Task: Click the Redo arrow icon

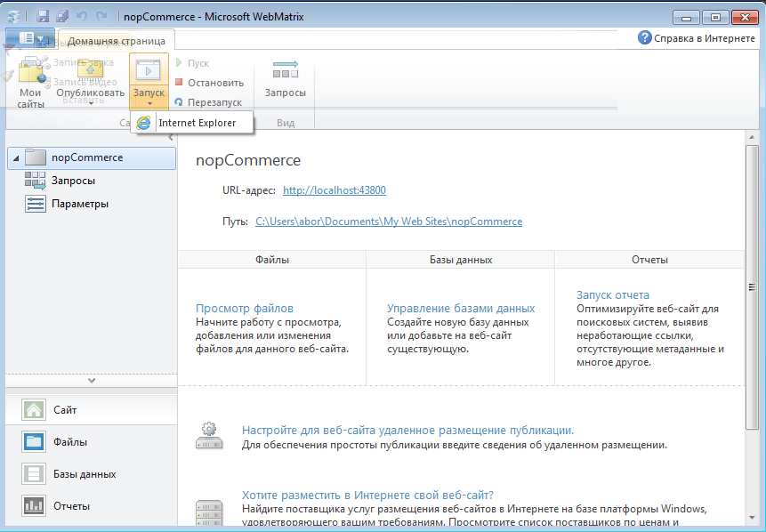Action: tap(101, 16)
